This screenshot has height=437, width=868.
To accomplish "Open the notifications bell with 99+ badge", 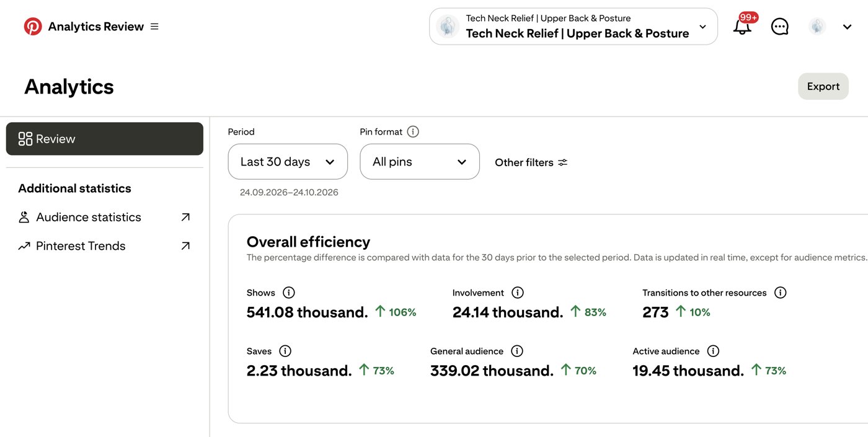I will point(743,26).
